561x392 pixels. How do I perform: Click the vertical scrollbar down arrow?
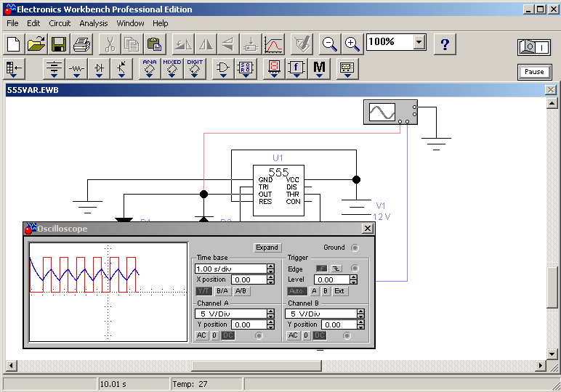pyautogui.click(x=552, y=354)
